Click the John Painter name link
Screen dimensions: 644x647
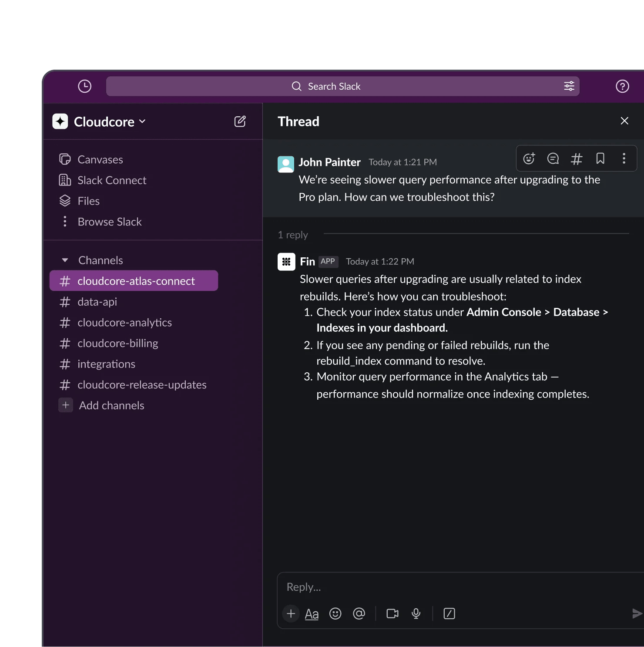pos(329,162)
